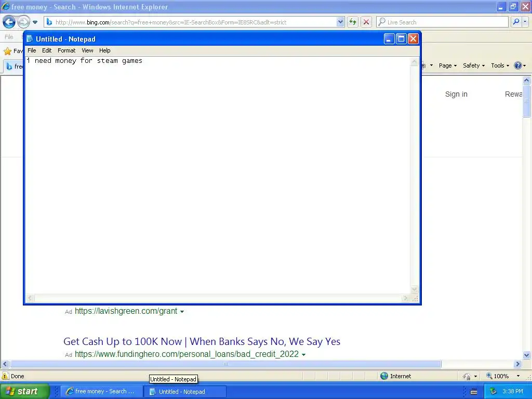Screen dimensions: 532x399
Task: Click the Internet zone globe icon
Action: 384,376
